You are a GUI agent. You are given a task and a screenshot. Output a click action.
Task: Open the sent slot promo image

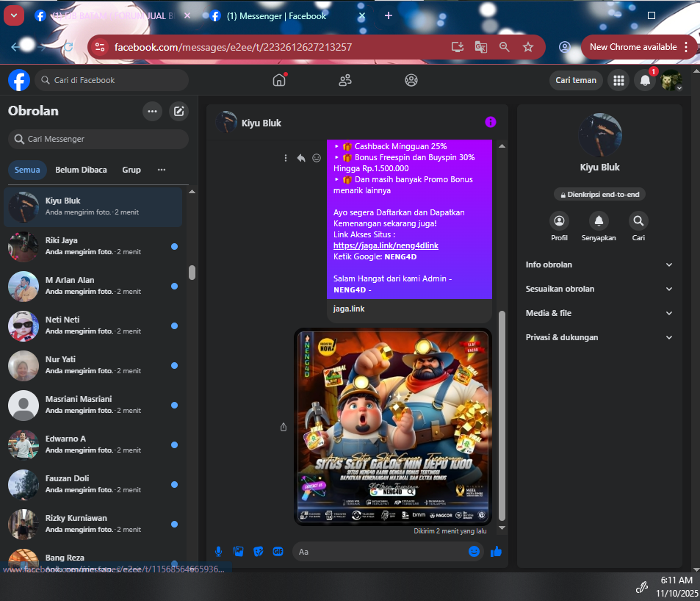click(393, 427)
